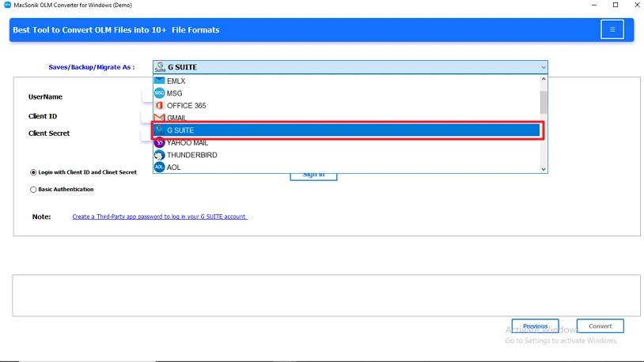Click the EMLX envelope icon in list
Image resolution: width=644 pixels, height=362 pixels.
pyautogui.click(x=159, y=81)
